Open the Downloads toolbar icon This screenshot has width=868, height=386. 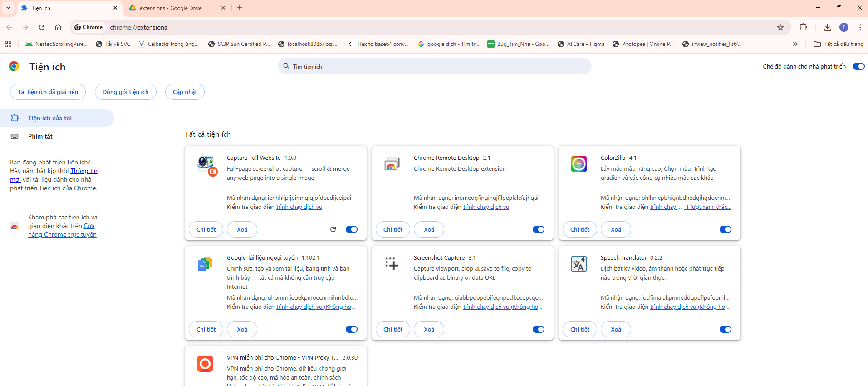pyautogui.click(x=828, y=27)
